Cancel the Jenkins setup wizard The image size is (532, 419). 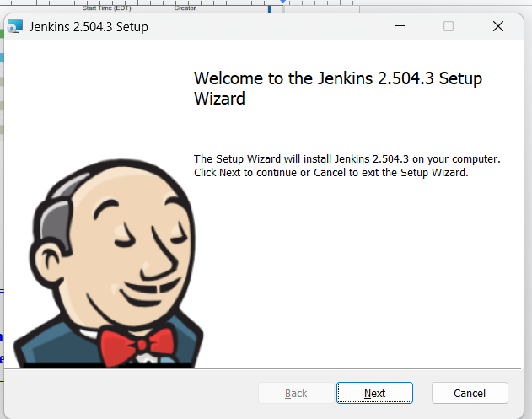[x=470, y=393]
